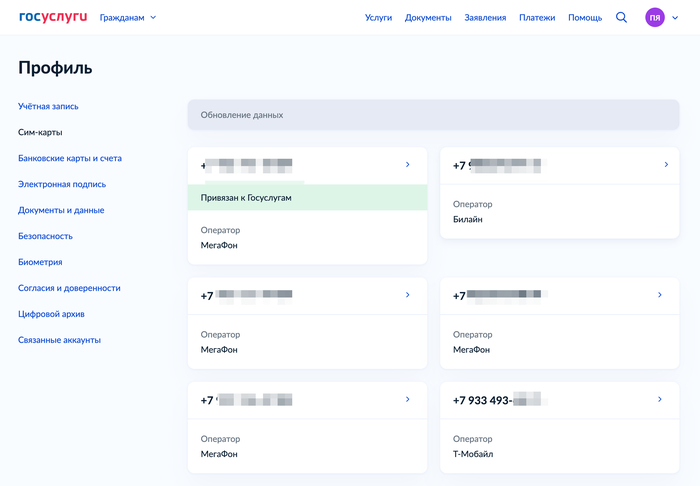Open Учётная запись section
This screenshot has width=700, height=486.
pyautogui.click(x=48, y=106)
